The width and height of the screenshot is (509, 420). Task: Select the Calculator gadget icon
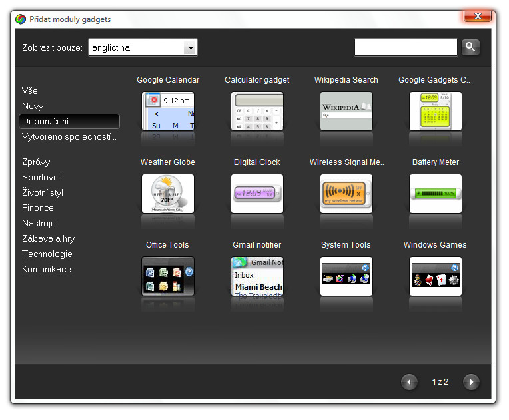(257, 111)
